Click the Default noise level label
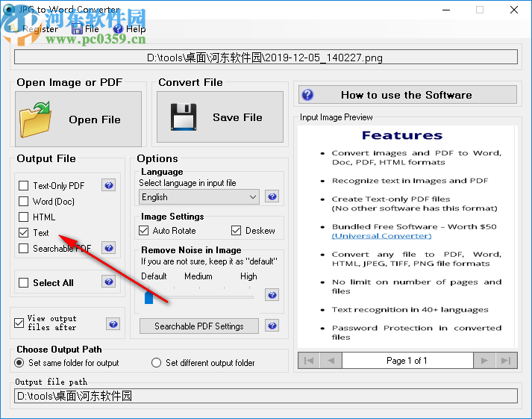The image size is (532, 419). [x=154, y=276]
